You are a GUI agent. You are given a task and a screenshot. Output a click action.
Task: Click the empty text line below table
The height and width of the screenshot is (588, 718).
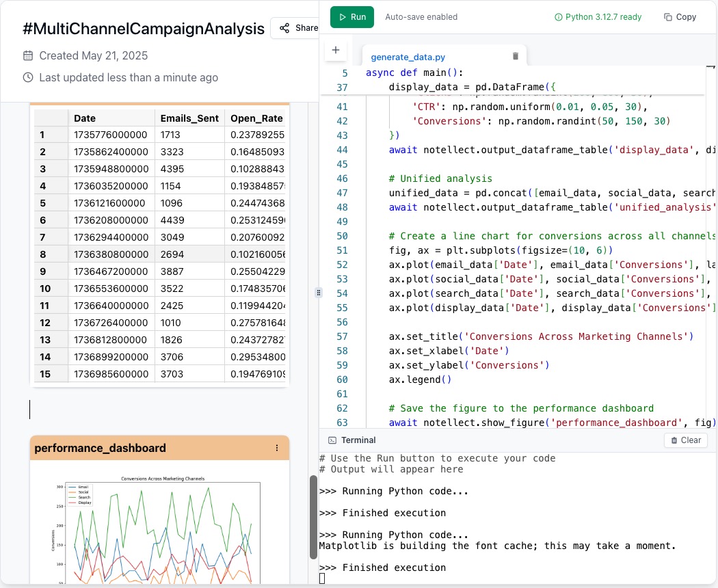point(159,410)
